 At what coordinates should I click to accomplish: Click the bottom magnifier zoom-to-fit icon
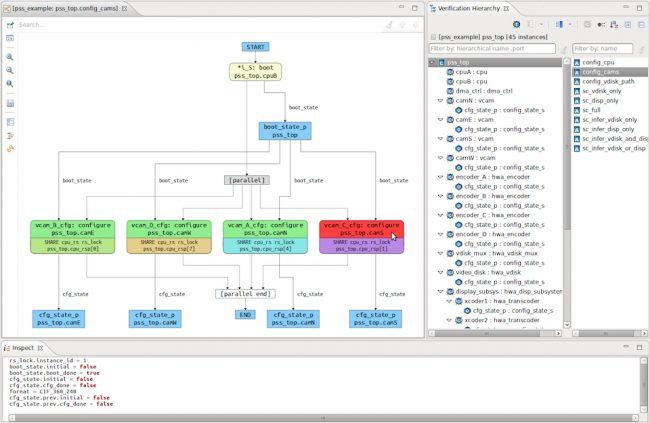(10, 84)
